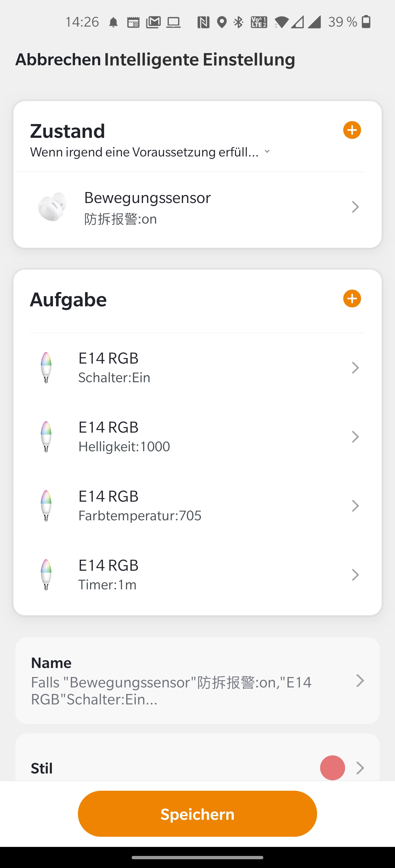
Task: Open the Stil row chevron
Action: (x=360, y=768)
